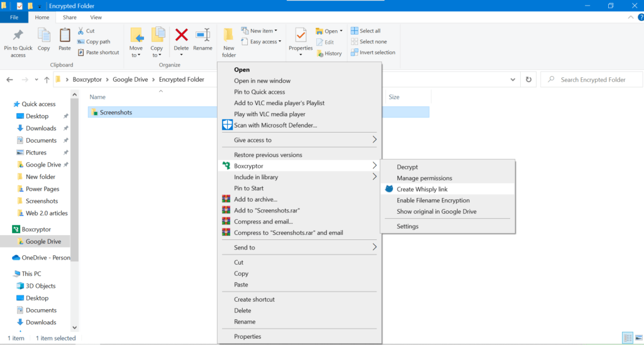Click Google Drive in the address breadcrumb
644x345 pixels.
coord(130,80)
